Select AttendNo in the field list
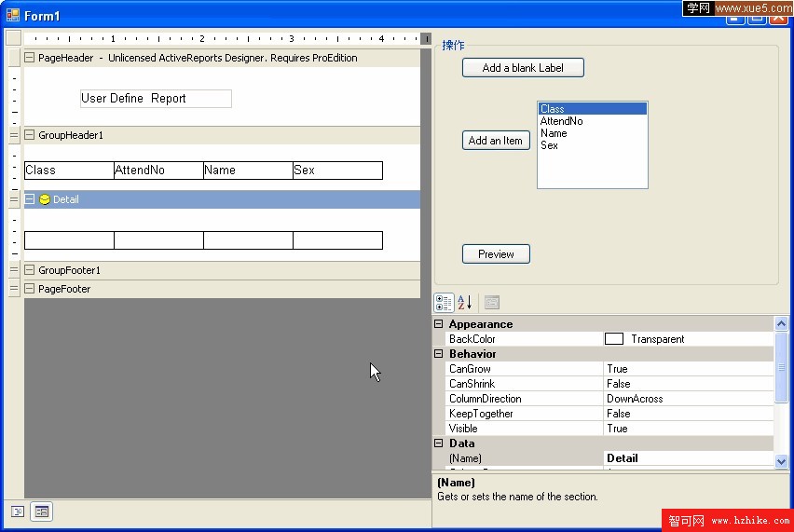Screen dimensions: 794x532 pos(592,121)
